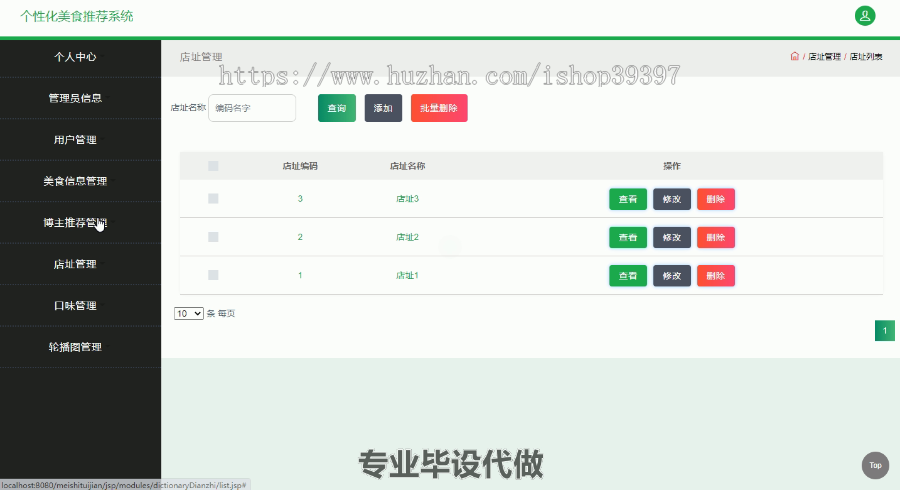Image resolution: width=900 pixels, height=490 pixels.
Task: Click the home icon in breadcrumb
Action: pos(794,56)
